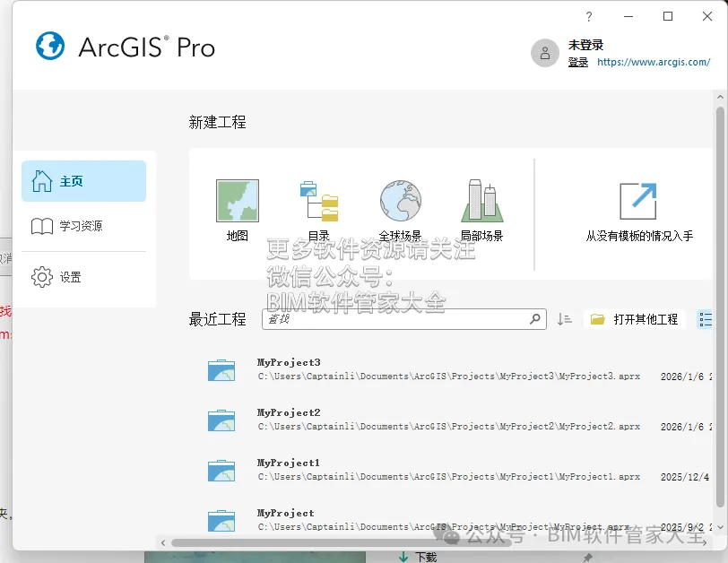Click 下载 download in background window
Screen dimensions: 728x563
click(418, 557)
